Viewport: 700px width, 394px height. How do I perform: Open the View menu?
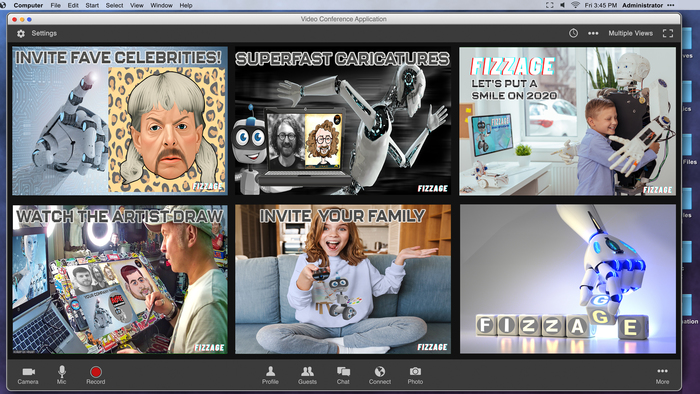[137, 5]
